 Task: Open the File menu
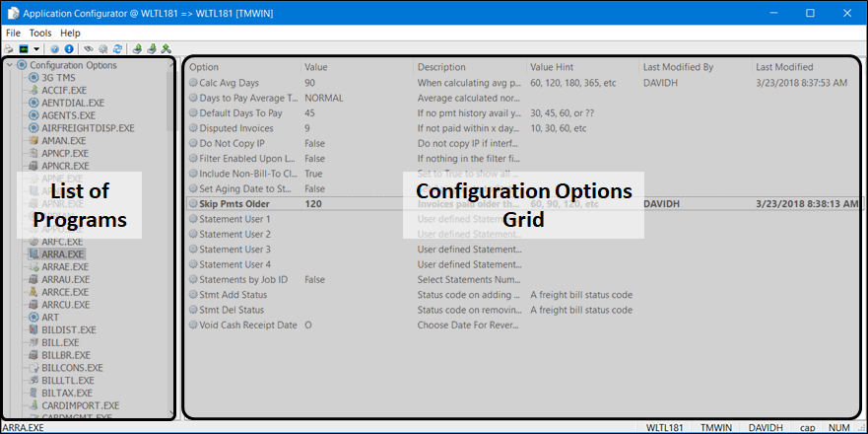point(13,33)
